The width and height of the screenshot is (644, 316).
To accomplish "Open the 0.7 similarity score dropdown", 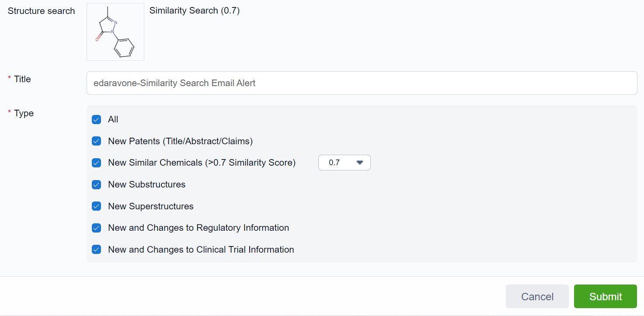I will pos(344,163).
